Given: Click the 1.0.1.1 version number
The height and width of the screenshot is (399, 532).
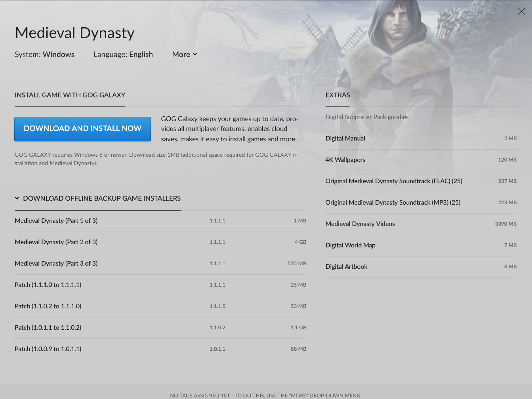Looking at the screenshot, I should pyautogui.click(x=217, y=349).
